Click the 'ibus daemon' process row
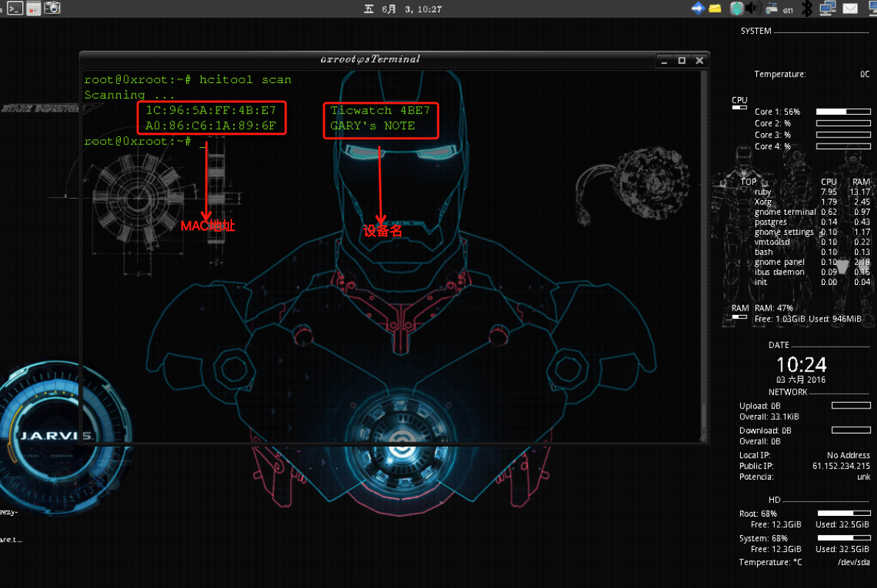Viewport: 877px width, 588px height. click(x=811, y=272)
